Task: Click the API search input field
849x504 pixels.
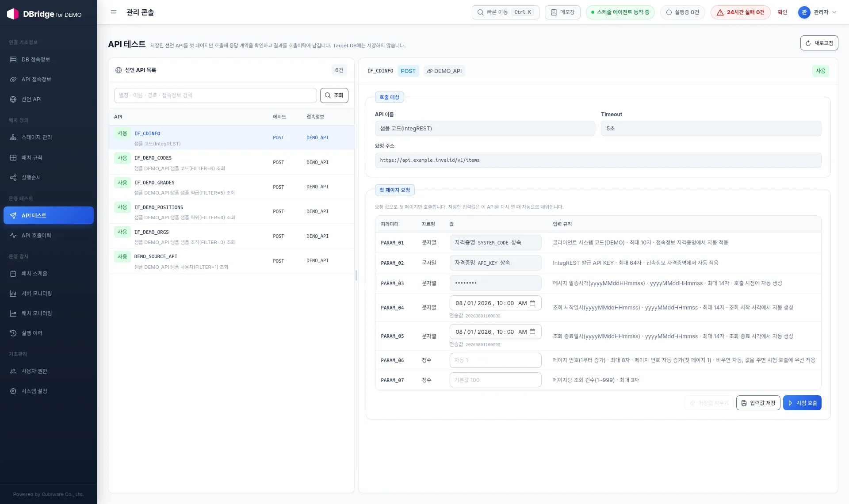Action: [x=215, y=95]
